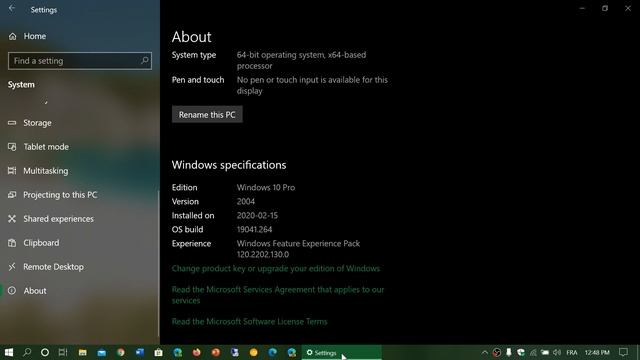Image resolution: width=640 pixels, height=360 pixels.
Task: Launch Google Chrome from the taskbar
Action: 120,352
